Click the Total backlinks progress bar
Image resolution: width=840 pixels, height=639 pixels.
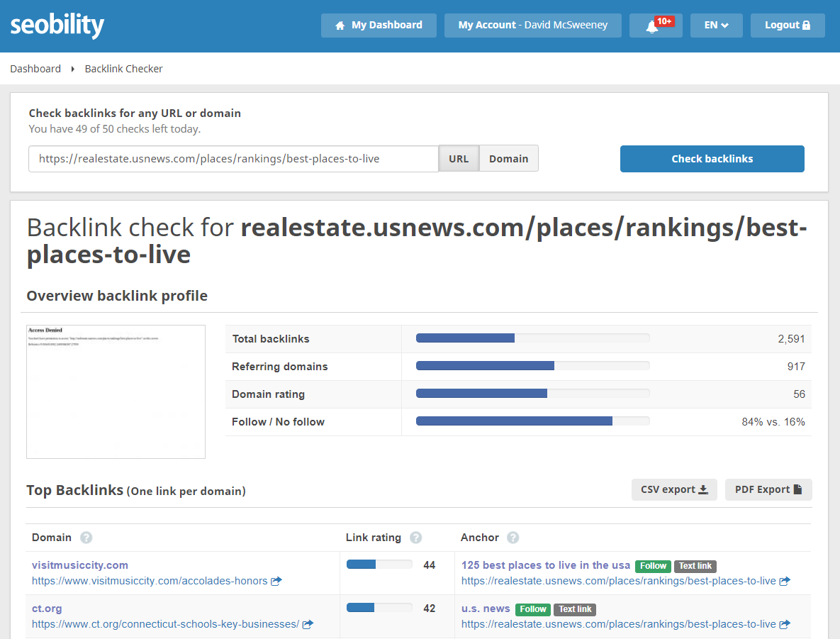[532, 338]
